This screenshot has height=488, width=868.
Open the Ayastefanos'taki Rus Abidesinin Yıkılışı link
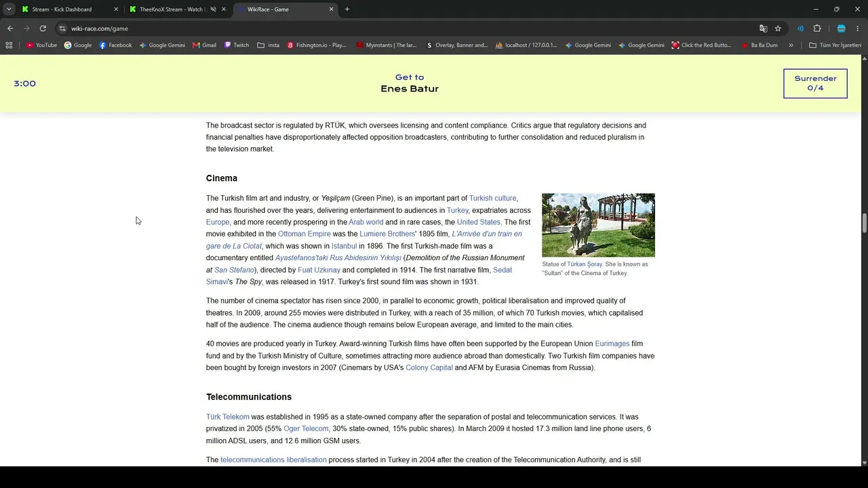pos(338,258)
